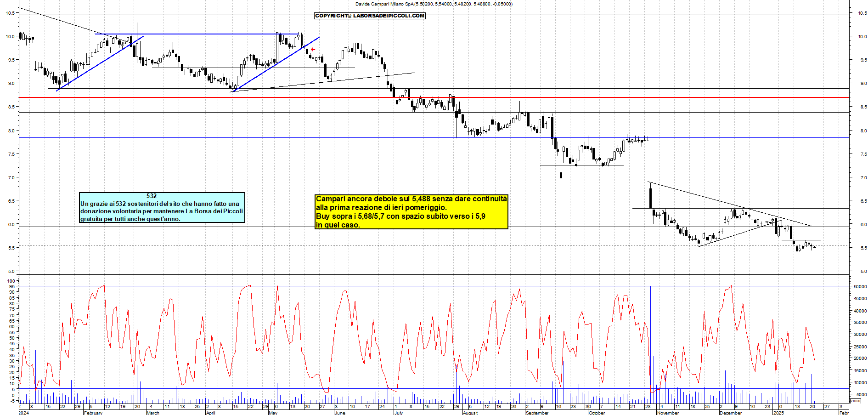Screen dimensions: 868x415
Task: Select the red horizontal support line near 8.7
Action: point(434,97)
